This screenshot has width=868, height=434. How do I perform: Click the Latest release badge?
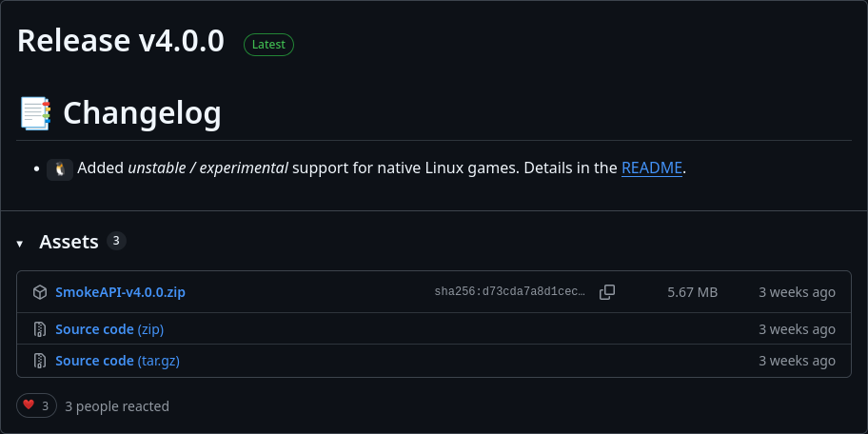point(268,45)
